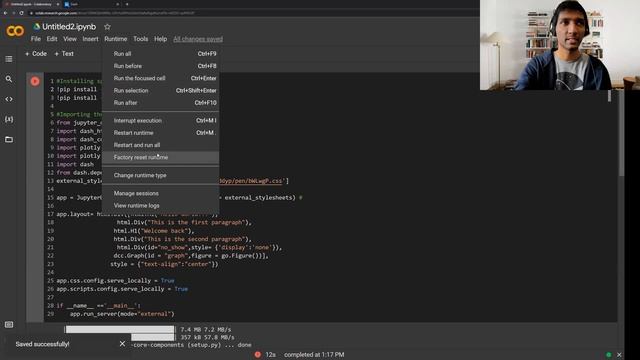Click the green connection dot in the status bar
640x360 pixels.
click(x=609, y=355)
